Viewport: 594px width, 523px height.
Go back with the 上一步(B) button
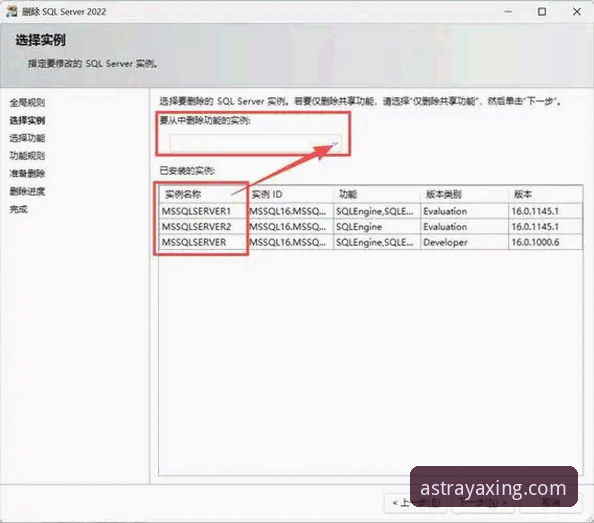click(x=416, y=503)
